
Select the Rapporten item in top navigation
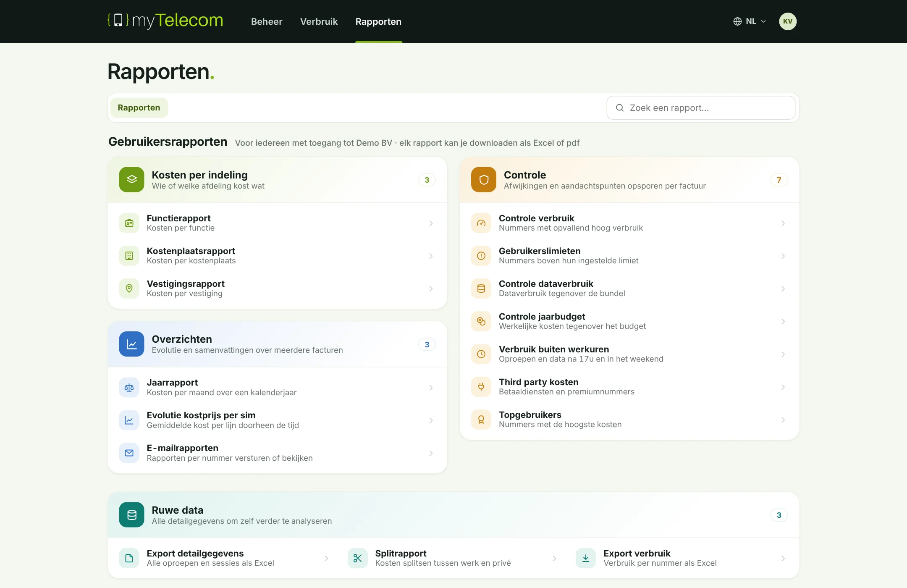click(x=378, y=21)
